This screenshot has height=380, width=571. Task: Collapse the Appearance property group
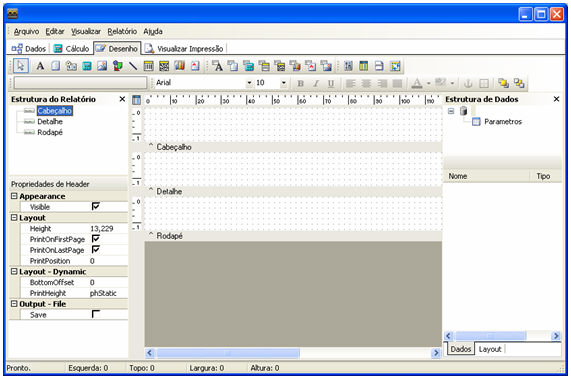tap(14, 196)
